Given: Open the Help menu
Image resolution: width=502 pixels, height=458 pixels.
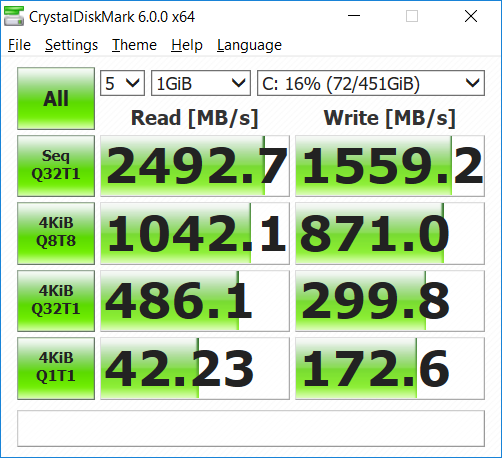Looking at the screenshot, I should point(187,45).
